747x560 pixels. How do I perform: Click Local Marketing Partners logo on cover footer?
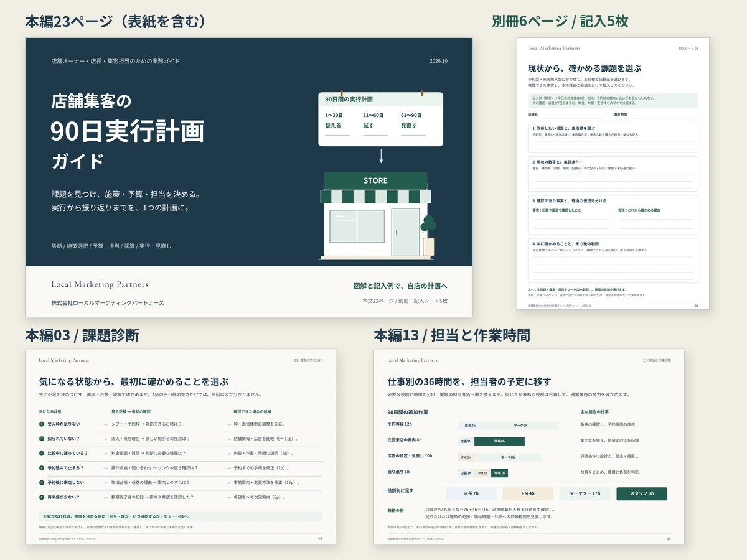[100, 284]
